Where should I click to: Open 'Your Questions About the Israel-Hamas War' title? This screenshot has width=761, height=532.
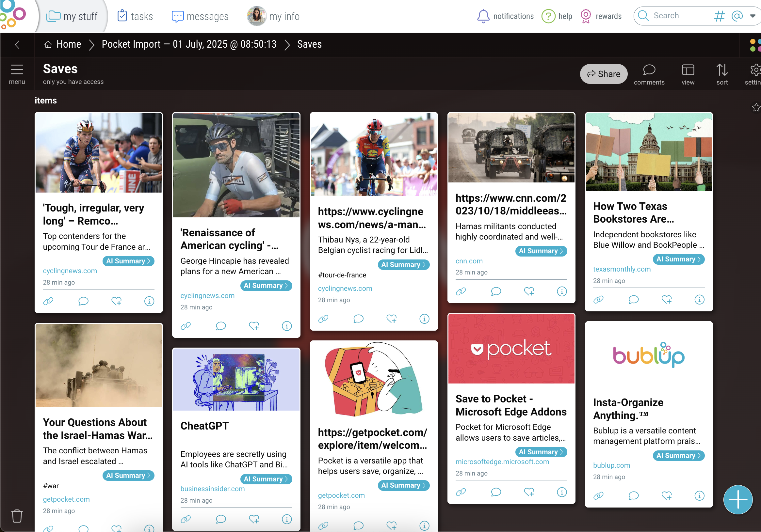97,429
